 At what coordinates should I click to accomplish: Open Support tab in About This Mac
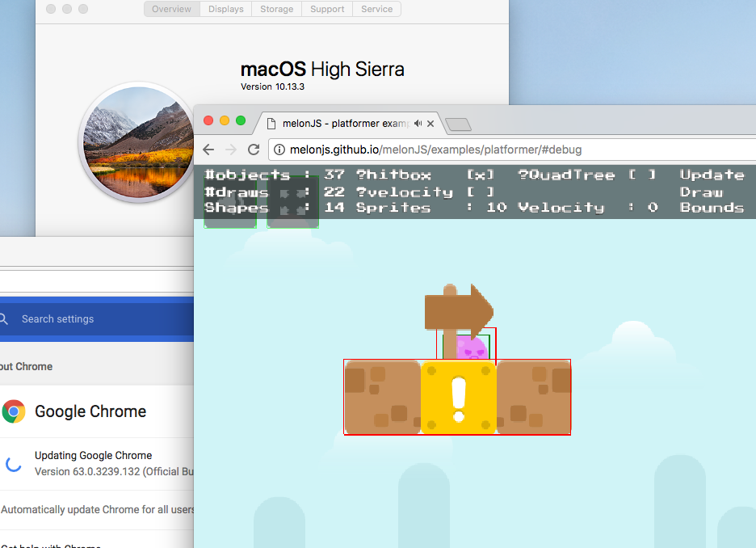tap(327, 9)
